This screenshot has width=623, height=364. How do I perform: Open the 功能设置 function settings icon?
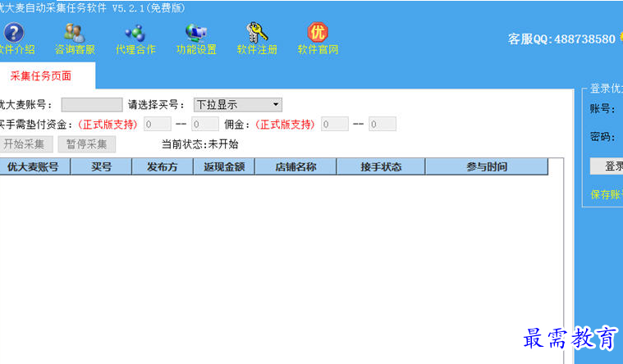tap(196, 33)
